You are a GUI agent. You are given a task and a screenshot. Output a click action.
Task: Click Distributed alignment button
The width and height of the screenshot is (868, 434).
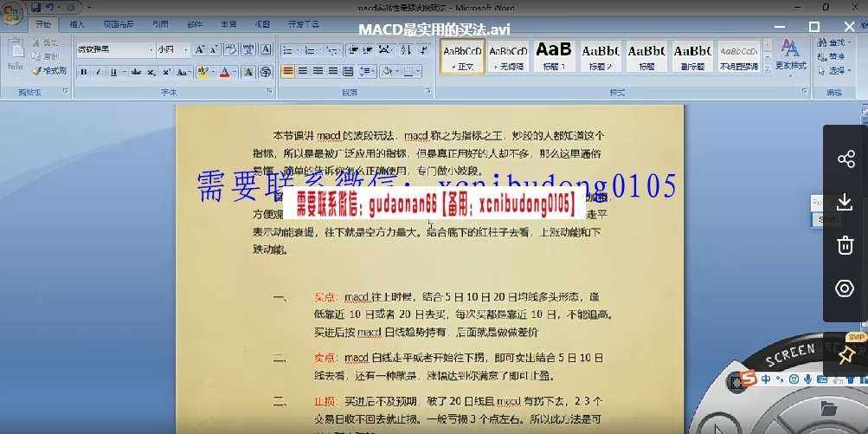(348, 72)
